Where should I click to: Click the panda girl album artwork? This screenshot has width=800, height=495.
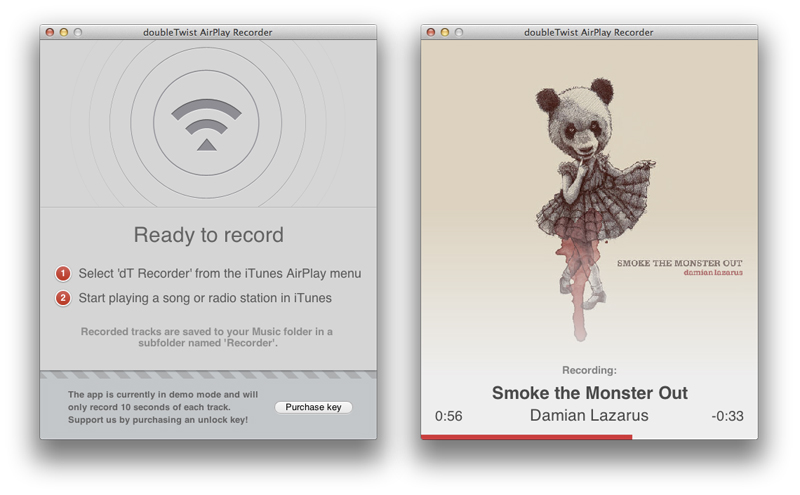(x=589, y=202)
